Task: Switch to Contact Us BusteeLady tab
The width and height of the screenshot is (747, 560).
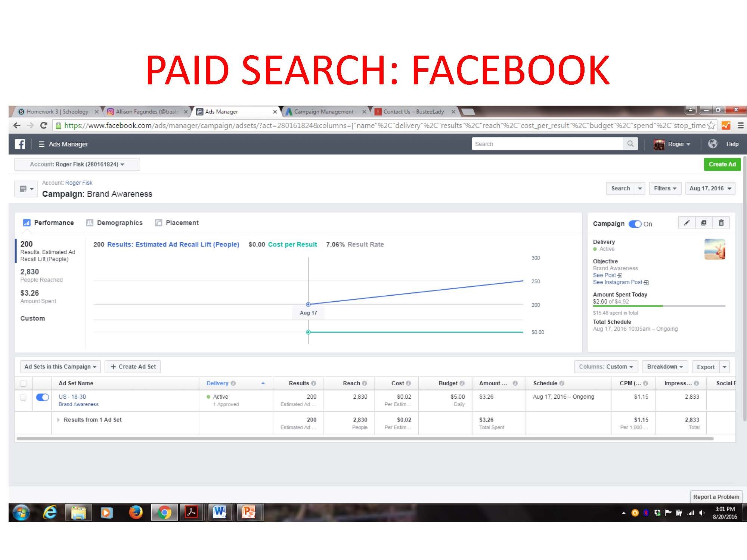Action: tap(415, 112)
